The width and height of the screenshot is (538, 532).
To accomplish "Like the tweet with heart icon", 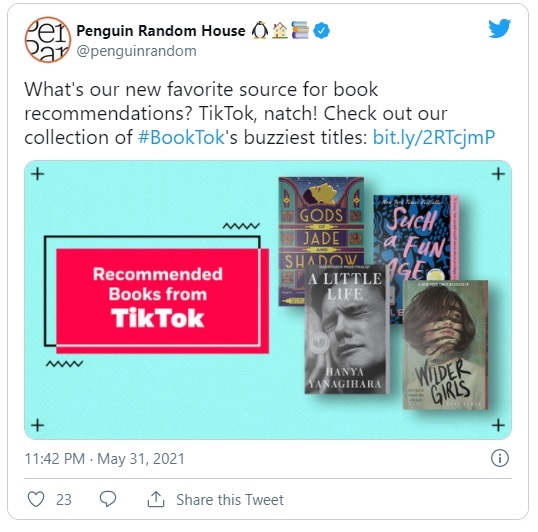I will (36, 499).
